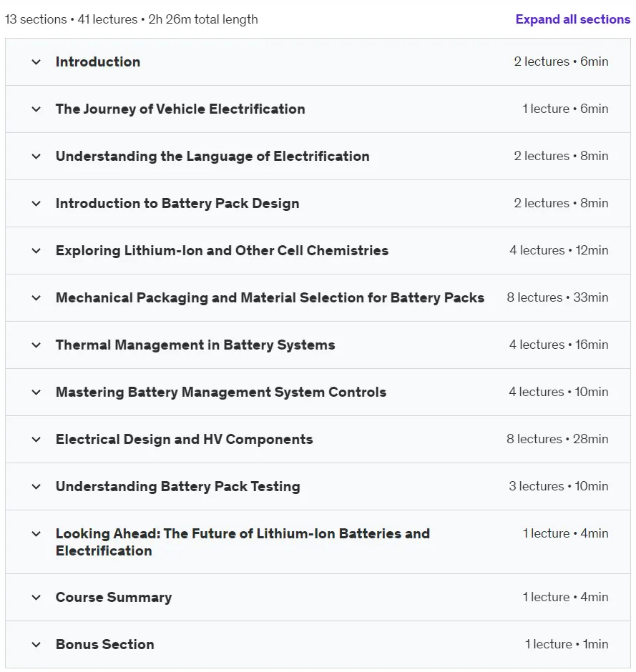Open the Course Summary section title
This screenshot has width=636, height=672.
114,597
